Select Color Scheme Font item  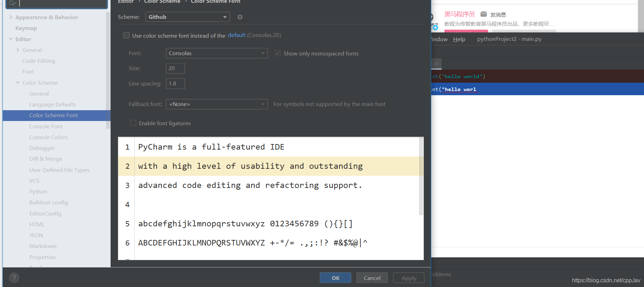(57, 115)
